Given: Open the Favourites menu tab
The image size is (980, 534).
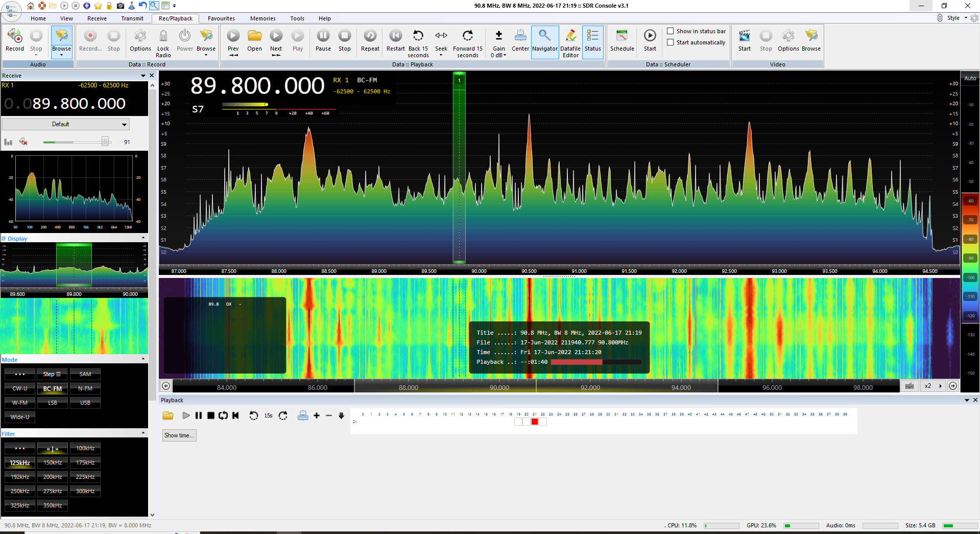Looking at the screenshot, I should pos(221,18).
